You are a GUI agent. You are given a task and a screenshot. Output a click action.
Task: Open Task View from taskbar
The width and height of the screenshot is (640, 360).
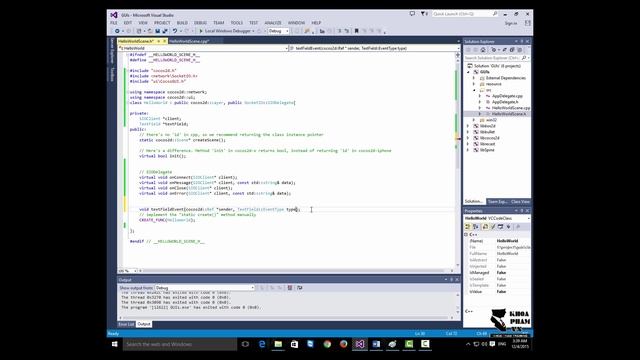(x=245, y=344)
